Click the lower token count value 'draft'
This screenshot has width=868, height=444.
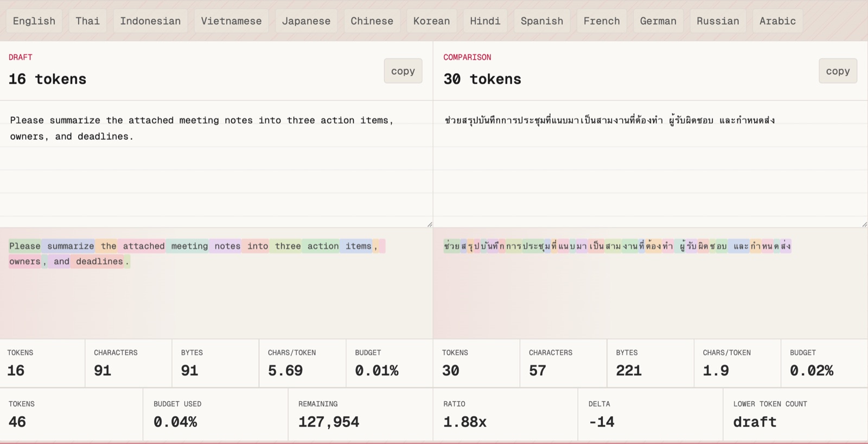755,422
